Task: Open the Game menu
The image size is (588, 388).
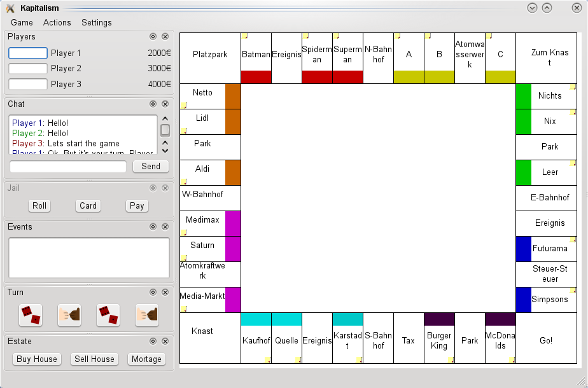Action: click(22, 22)
